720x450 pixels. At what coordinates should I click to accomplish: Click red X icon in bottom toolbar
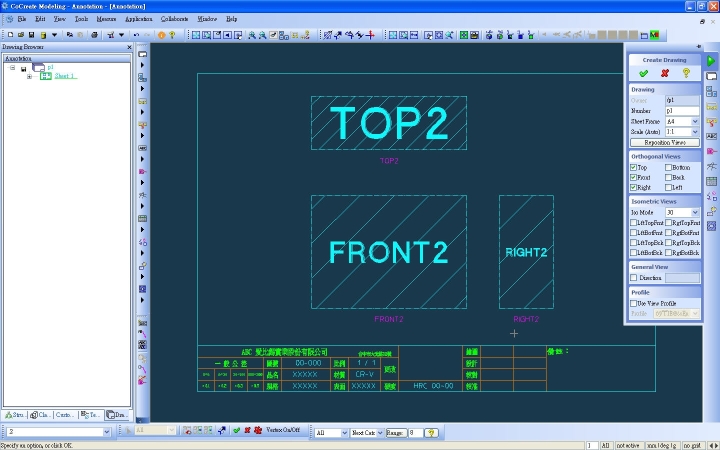[247, 430]
